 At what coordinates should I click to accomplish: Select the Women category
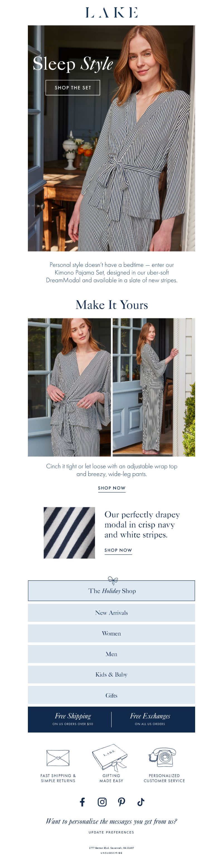(x=111, y=633)
